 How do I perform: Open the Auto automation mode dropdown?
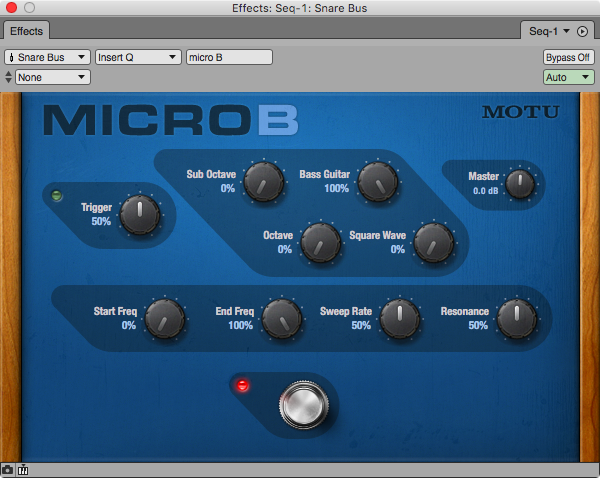(568, 77)
